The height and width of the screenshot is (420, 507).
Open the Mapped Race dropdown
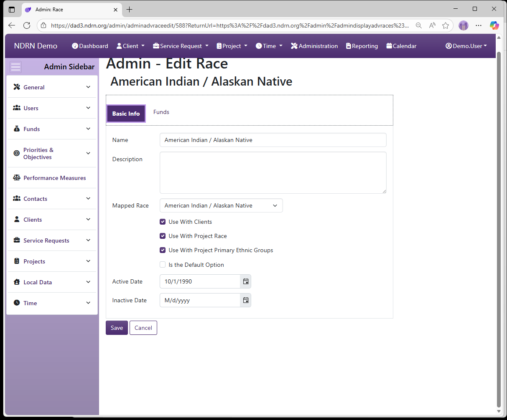(221, 205)
